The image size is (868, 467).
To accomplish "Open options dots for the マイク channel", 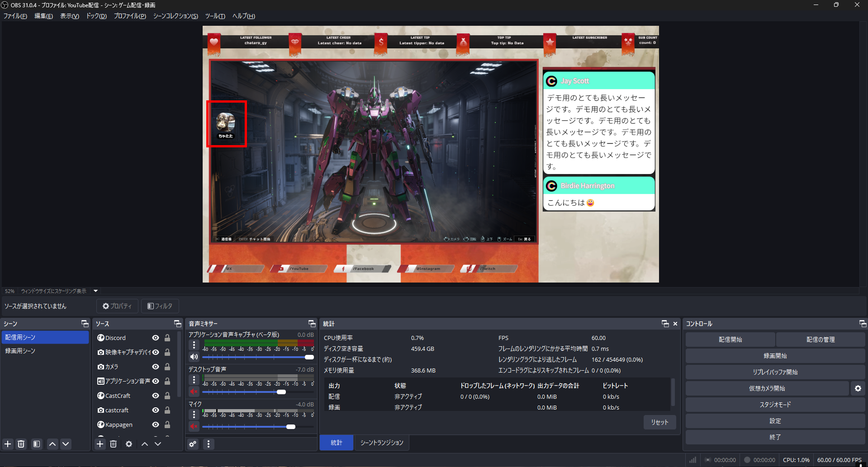I will (x=194, y=415).
